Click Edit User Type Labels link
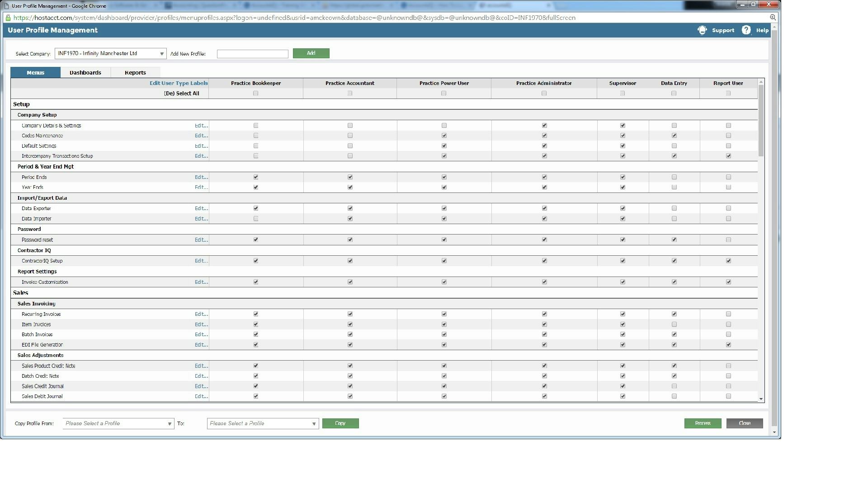This screenshot has height=488, width=868. [179, 83]
